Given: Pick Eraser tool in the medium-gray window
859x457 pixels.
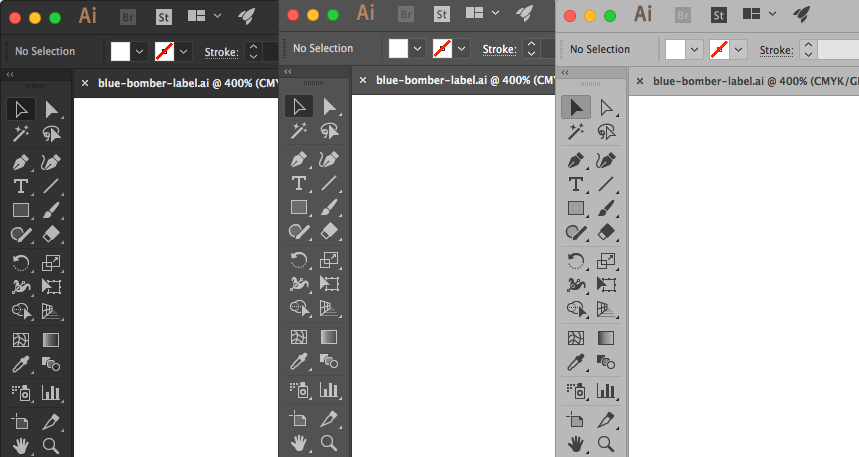Looking at the screenshot, I should tap(329, 231).
